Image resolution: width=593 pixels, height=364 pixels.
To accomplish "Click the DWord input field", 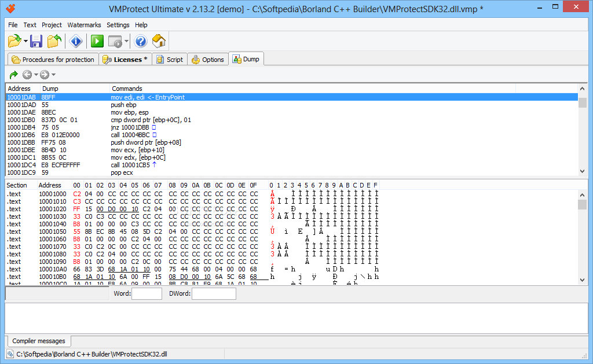I will pyautogui.click(x=214, y=294).
